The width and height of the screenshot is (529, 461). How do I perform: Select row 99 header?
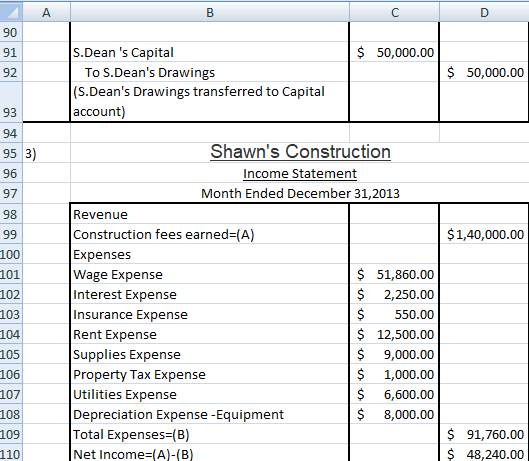click(11, 234)
